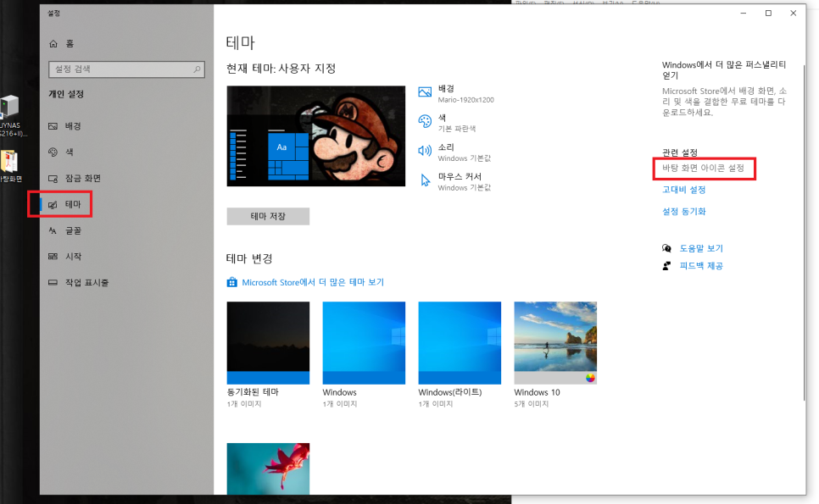Click the 피드백 제공 person icon

[666, 266]
